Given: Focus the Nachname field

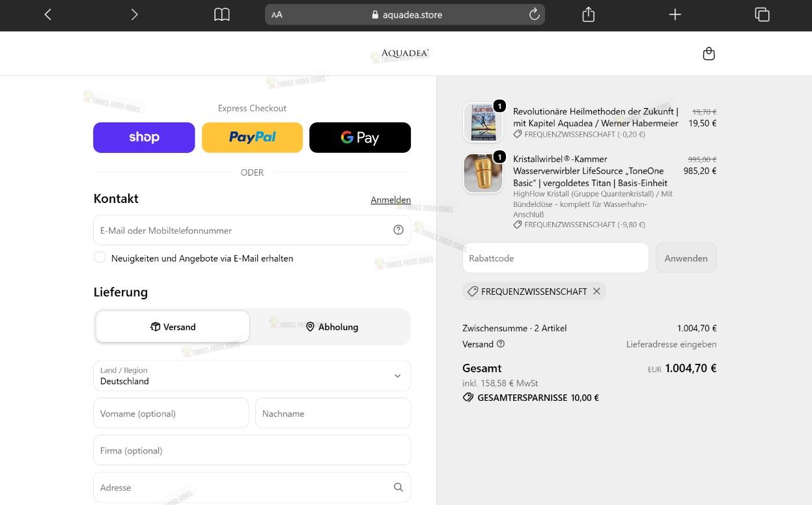Looking at the screenshot, I should [333, 413].
